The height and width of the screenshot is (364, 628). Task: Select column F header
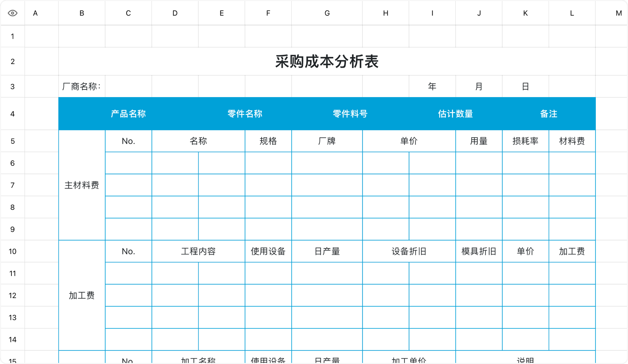(x=268, y=13)
